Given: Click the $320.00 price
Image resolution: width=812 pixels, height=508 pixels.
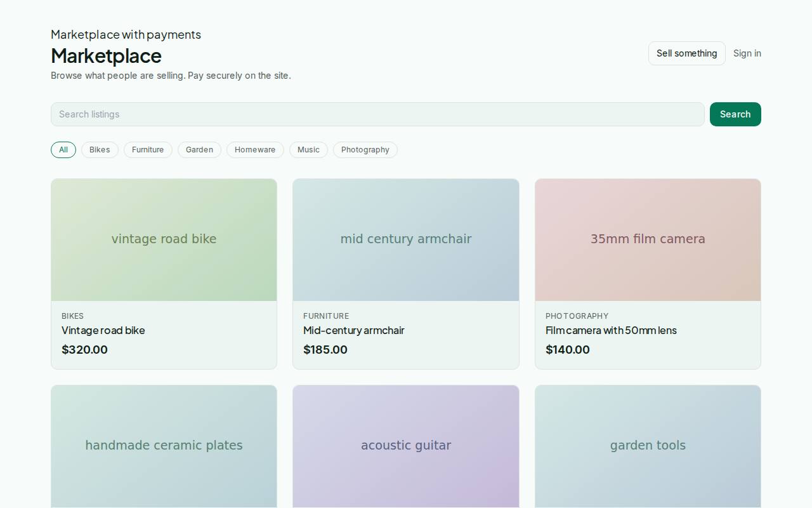Looking at the screenshot, I should point(84,349).
